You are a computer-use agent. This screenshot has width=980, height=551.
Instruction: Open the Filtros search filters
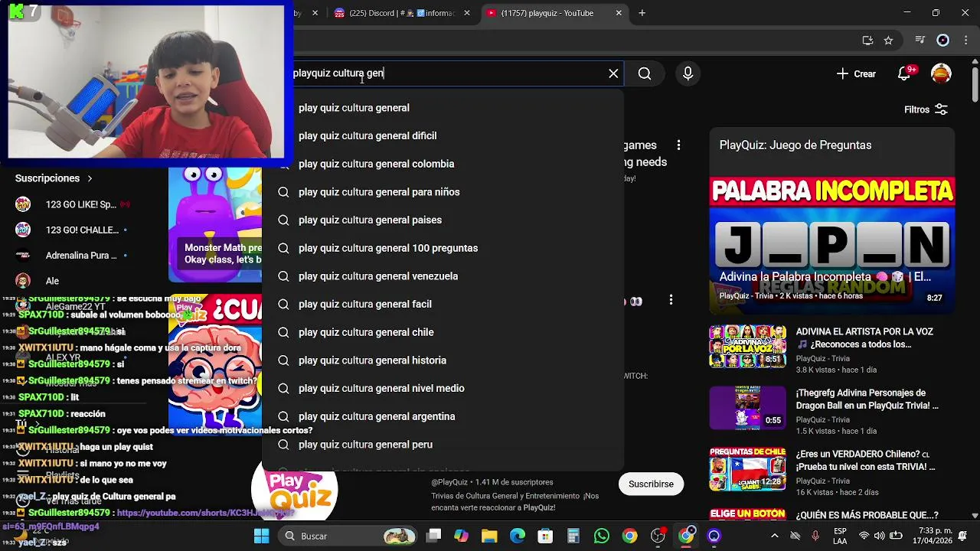tap(926, 109)
